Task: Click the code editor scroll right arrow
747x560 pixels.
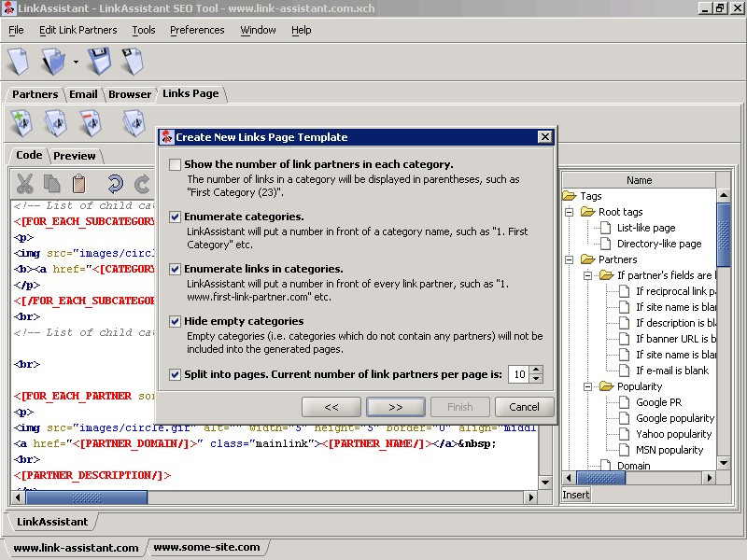Action: [531, 497]
